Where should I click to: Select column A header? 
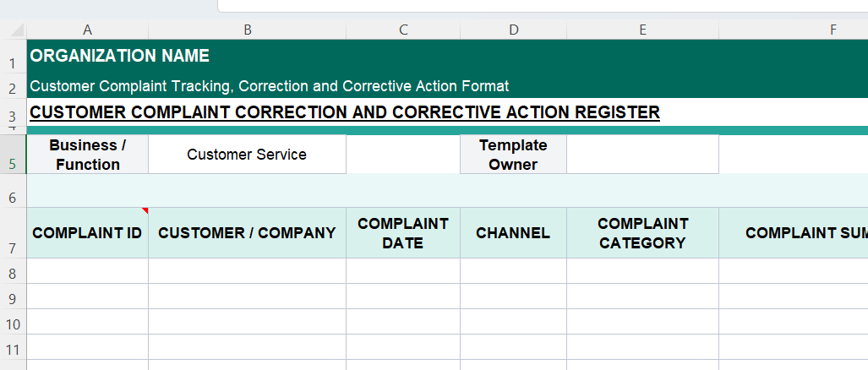(87, 30)
